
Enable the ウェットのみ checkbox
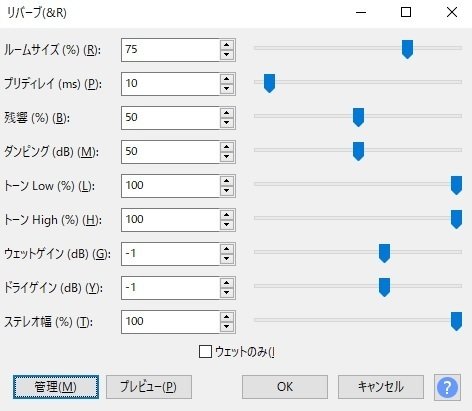point(205,351)
